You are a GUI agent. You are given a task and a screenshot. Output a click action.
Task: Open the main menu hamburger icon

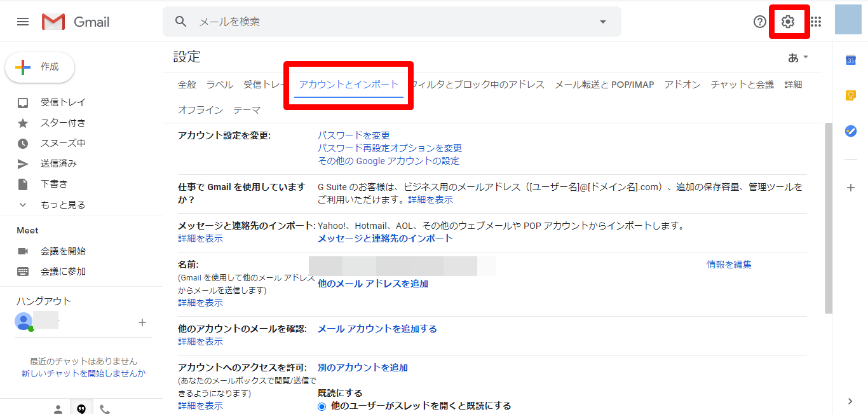23,22
